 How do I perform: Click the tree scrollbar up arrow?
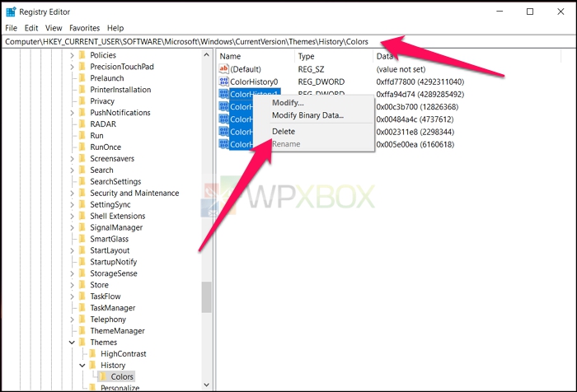pos(206,55)
